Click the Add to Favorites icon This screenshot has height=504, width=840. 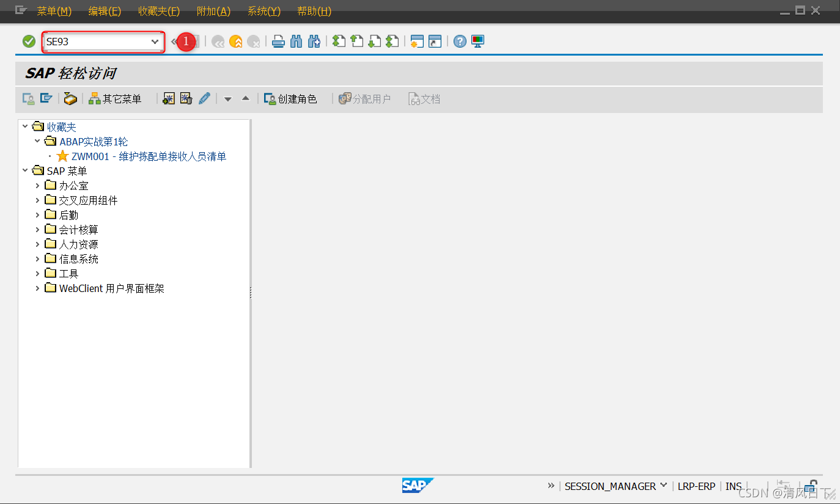[x=169, y=98]
